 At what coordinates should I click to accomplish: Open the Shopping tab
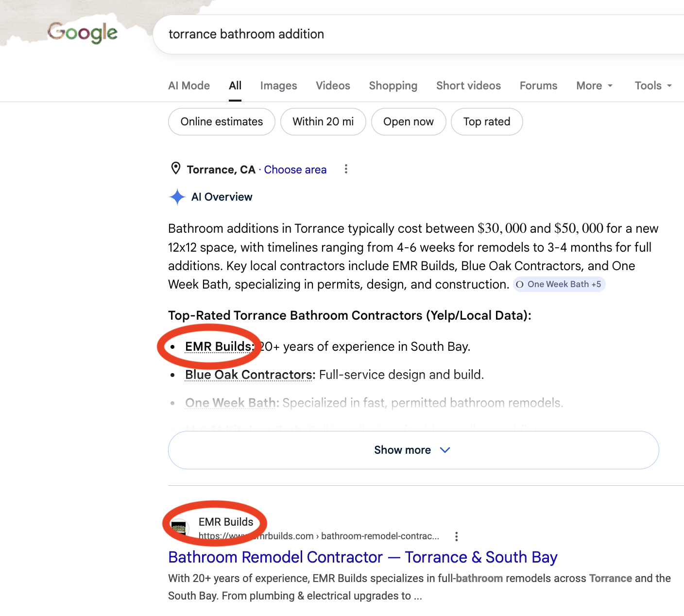393,86
